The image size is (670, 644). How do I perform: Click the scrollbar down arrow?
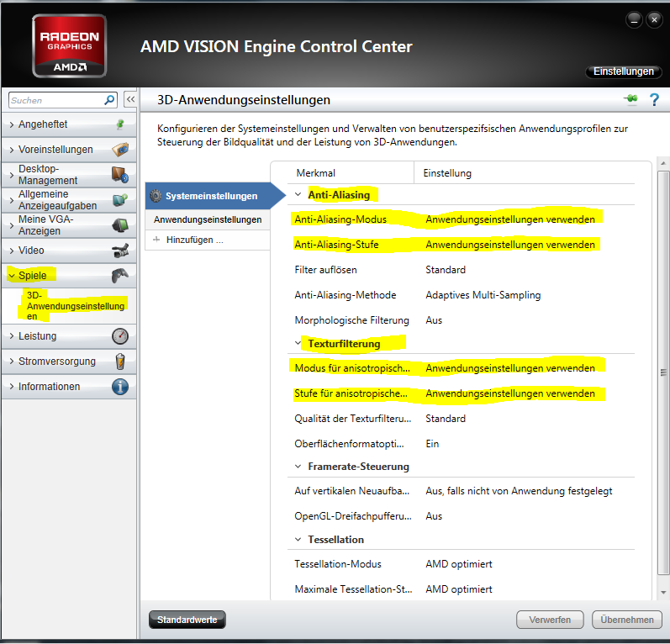[663, 592]
